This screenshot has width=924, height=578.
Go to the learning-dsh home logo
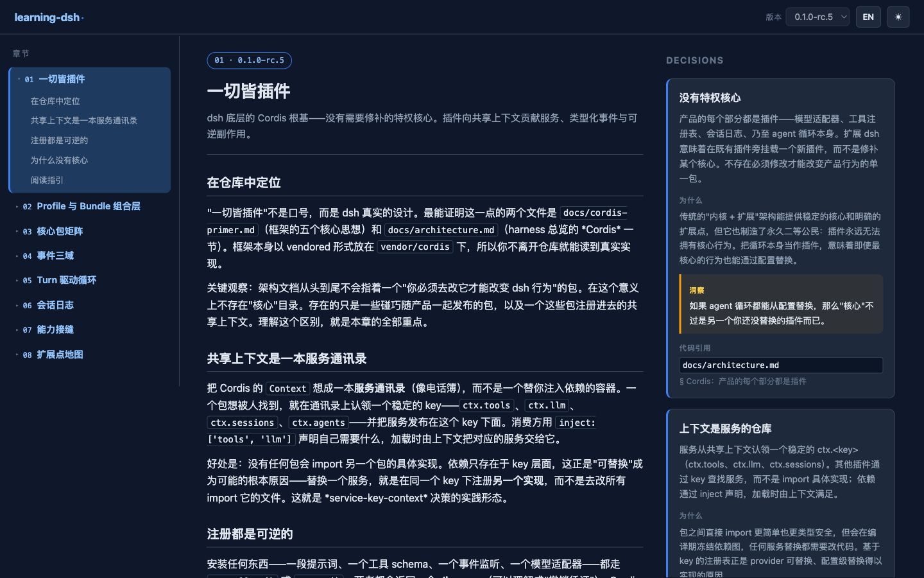49,17
